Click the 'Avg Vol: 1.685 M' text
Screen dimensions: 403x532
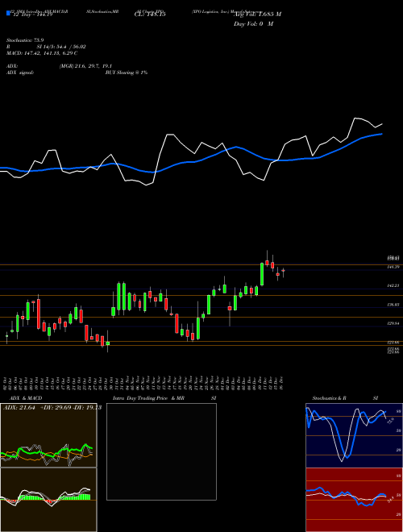click(x=257, y=15)
